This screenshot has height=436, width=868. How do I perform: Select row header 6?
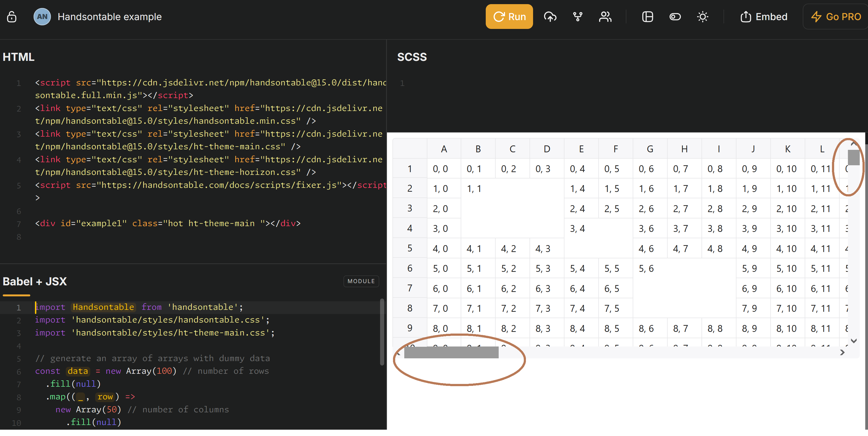(x=410, y=269)
